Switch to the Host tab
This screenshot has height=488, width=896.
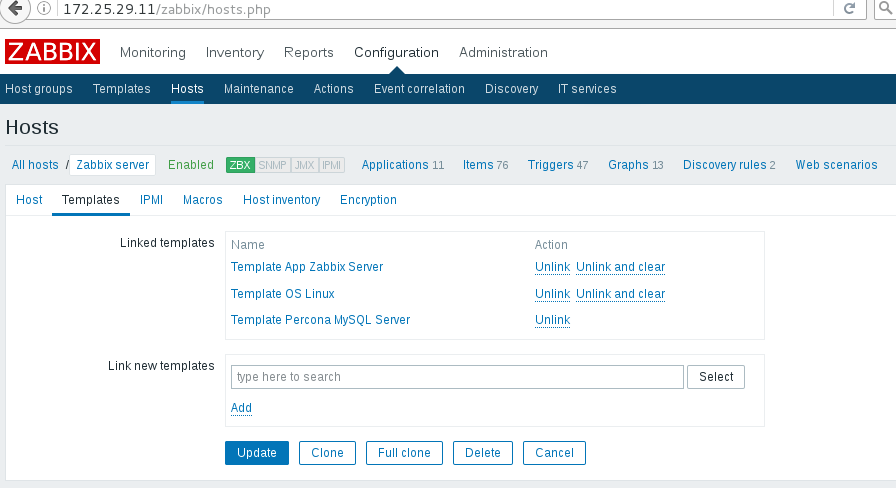[29, 200]
